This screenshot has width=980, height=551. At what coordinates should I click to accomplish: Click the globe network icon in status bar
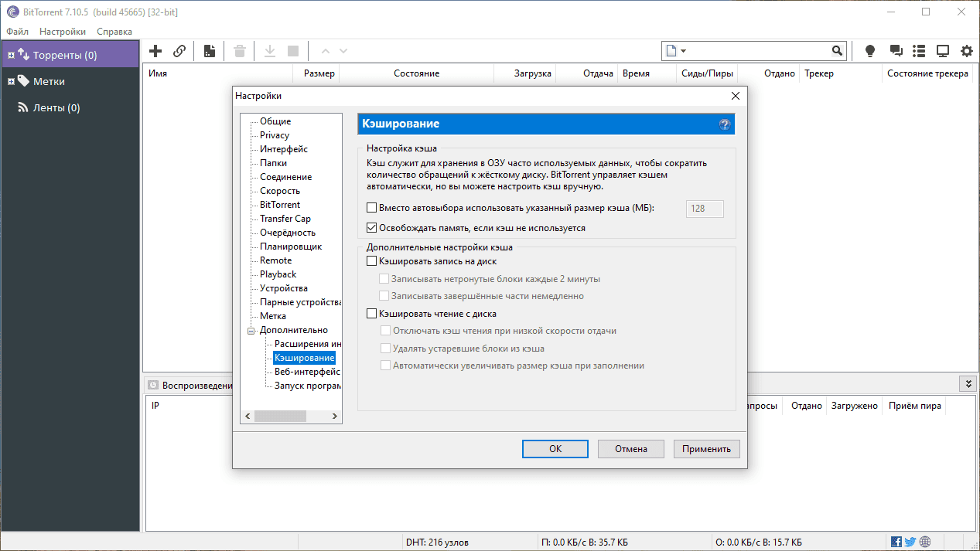(x=925, y=542)
